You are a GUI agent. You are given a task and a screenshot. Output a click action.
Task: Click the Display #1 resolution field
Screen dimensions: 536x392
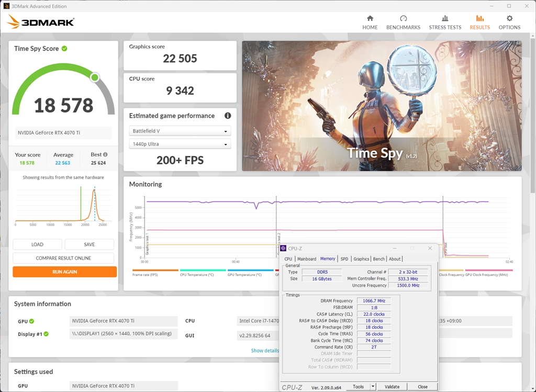click(x=124, y=334)
